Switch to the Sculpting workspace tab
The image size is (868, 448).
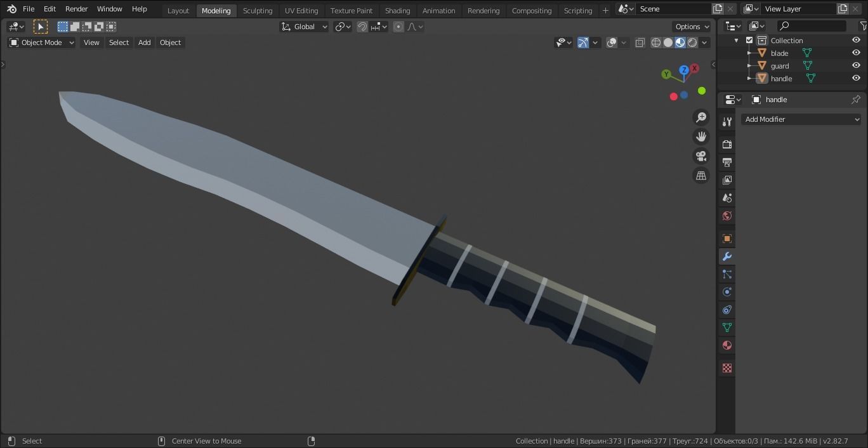258,11
